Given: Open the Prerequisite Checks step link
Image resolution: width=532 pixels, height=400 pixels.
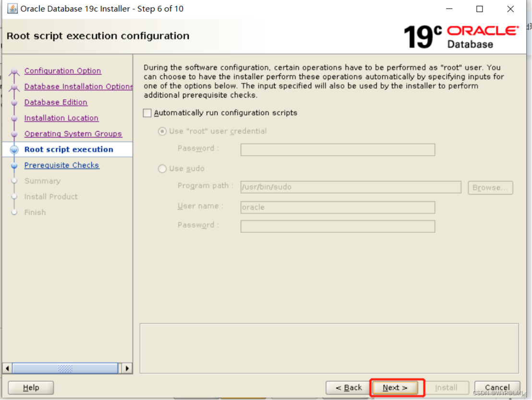Looking at the screenshot, I should pos(62,165).
